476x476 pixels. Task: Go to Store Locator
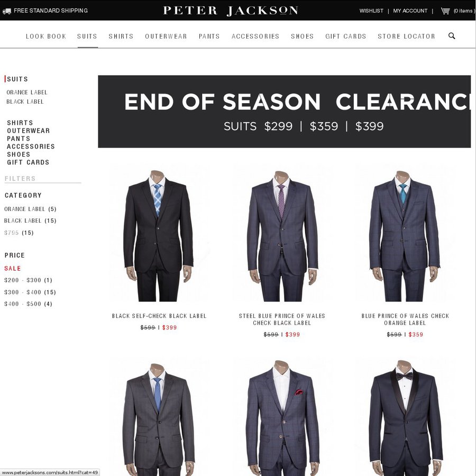(x=406, y=36)
